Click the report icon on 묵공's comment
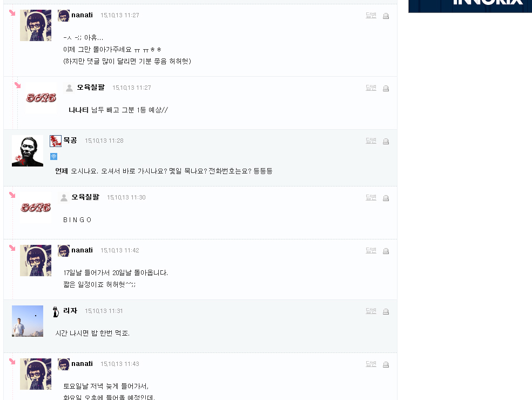The width and height of the screenshot is (532, 400). 386,141
